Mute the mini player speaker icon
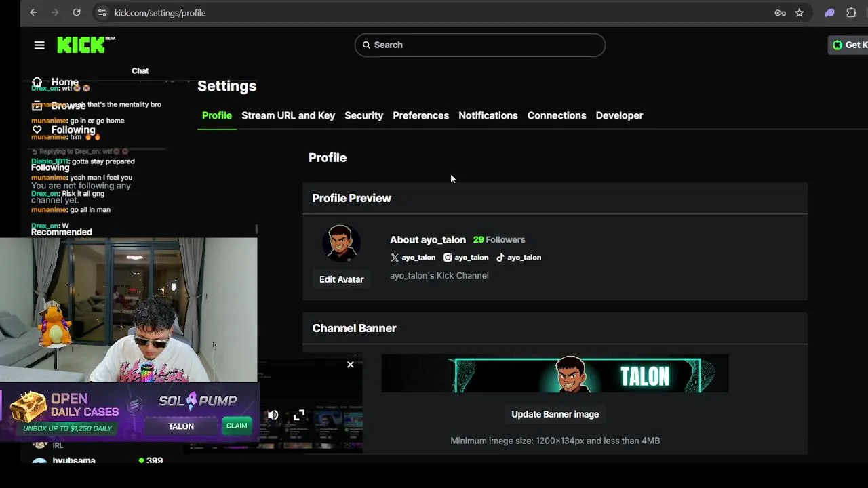Screen dimensions: 868x488 tap(273, 415)
